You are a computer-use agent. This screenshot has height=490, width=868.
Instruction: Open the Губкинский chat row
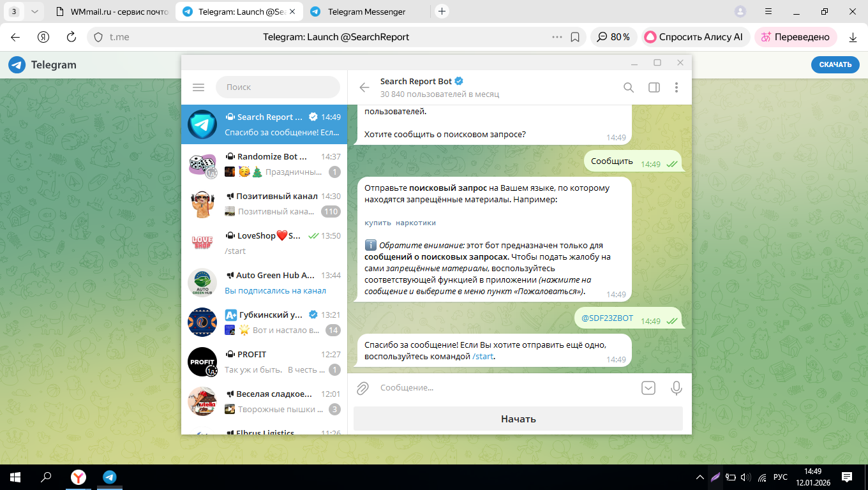(x=264, y=322)
